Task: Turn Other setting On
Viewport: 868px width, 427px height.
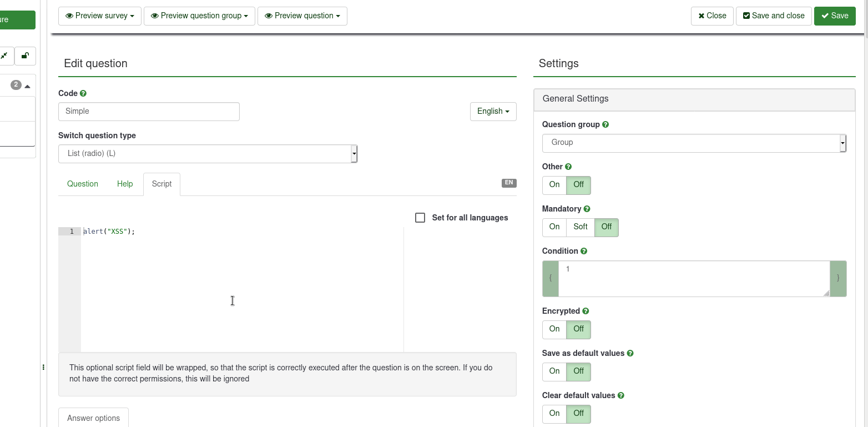Action: point(554,185)
